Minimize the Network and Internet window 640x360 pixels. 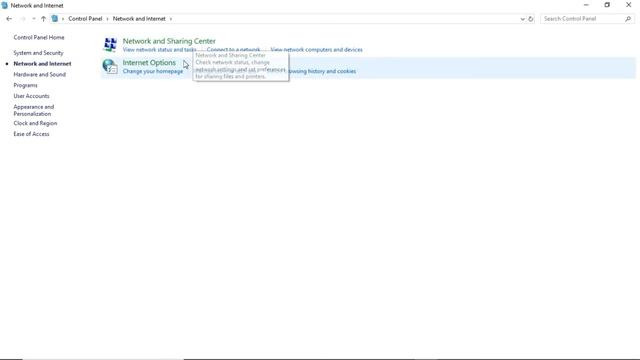(586, 5)
